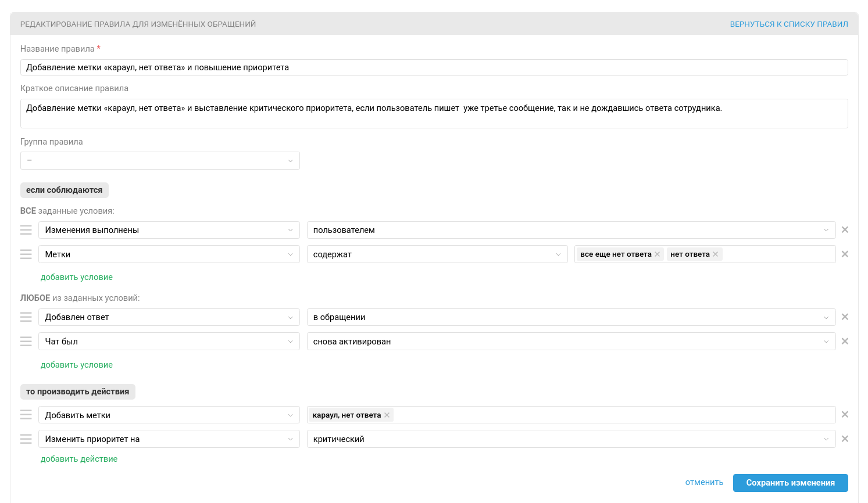Click drag handle of 'Изменить приоритет на' action

tap(26, 439)
